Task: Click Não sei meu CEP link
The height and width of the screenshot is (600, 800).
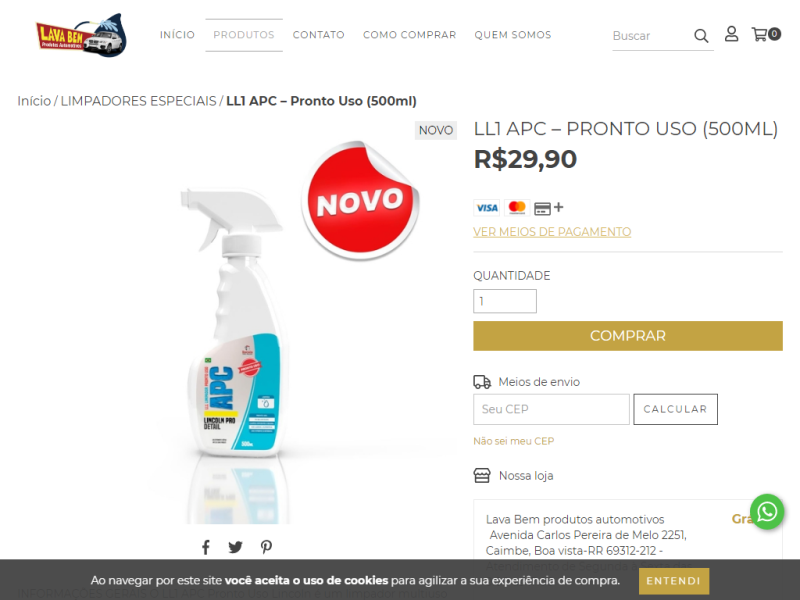Action: pyautogui.click(x=513, y=441)
